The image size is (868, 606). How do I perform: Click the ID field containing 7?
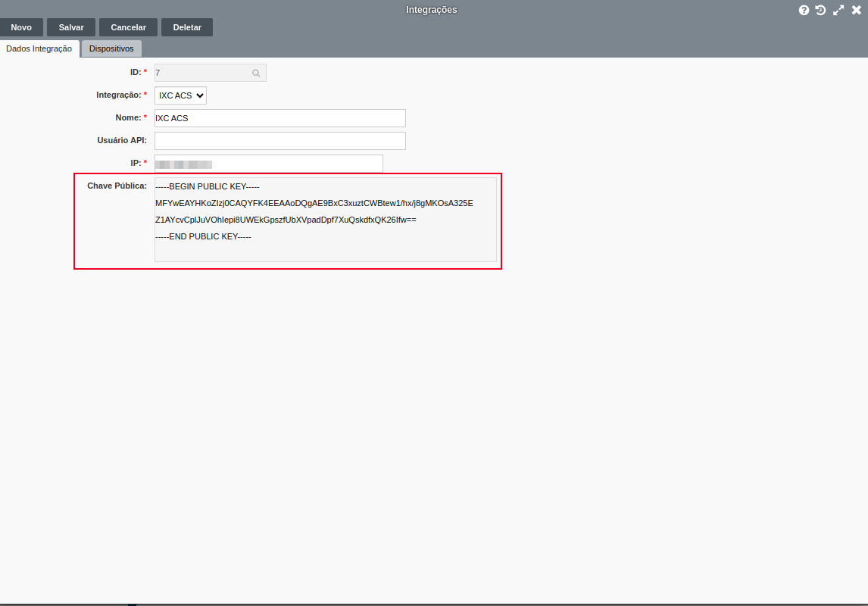[201, 73]
